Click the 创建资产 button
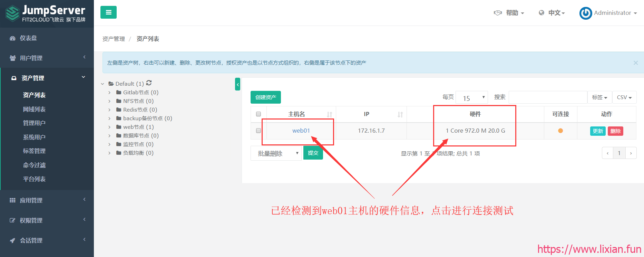The height and width of the screenshot is (257, 644). 265,97
